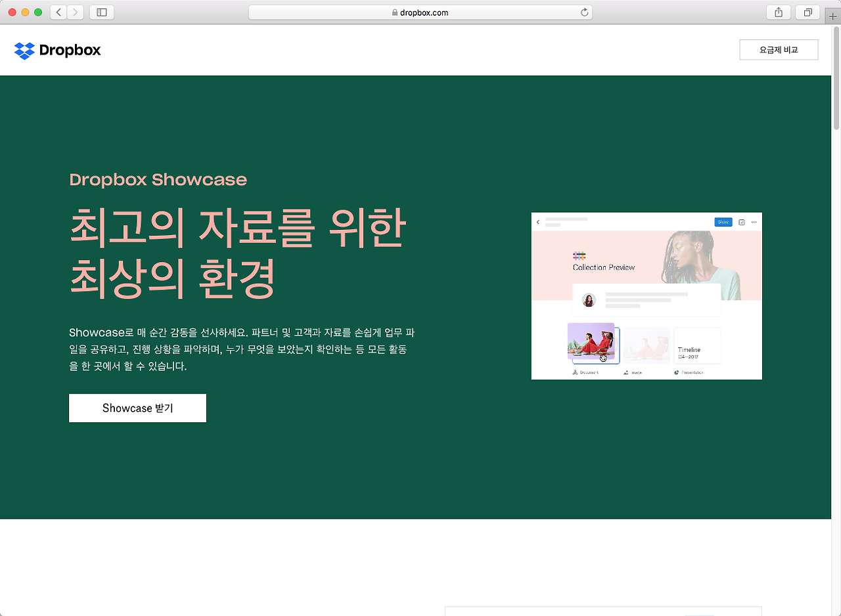Click the Showcase preview mockup image
The width and height of the screenshot is (841, 616).
(647, 296)
